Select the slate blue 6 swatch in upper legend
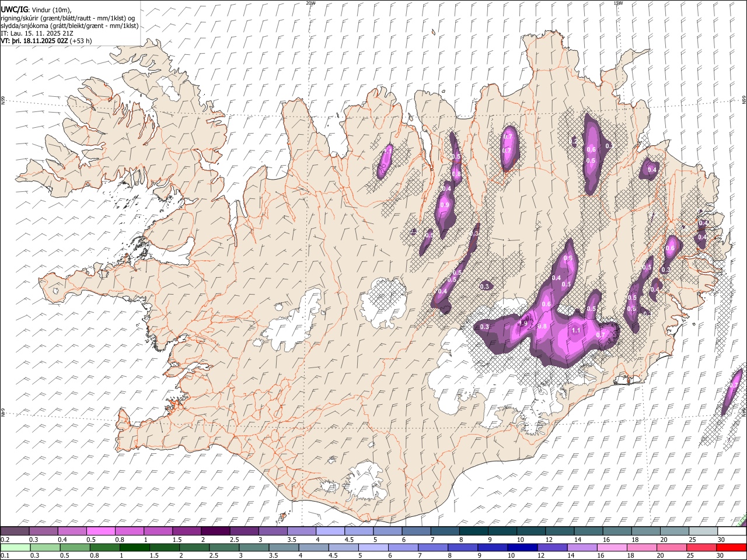Viewport: 747px width, 560px height. click(x=416, y=531)
